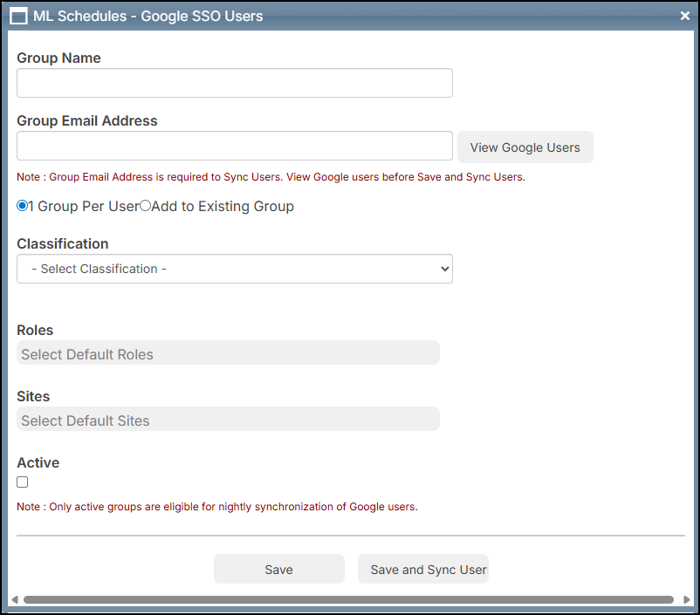Viewport: 700px width, 615px height.
Task: Focus the Group Name input field
Action: tap(235, 83)
